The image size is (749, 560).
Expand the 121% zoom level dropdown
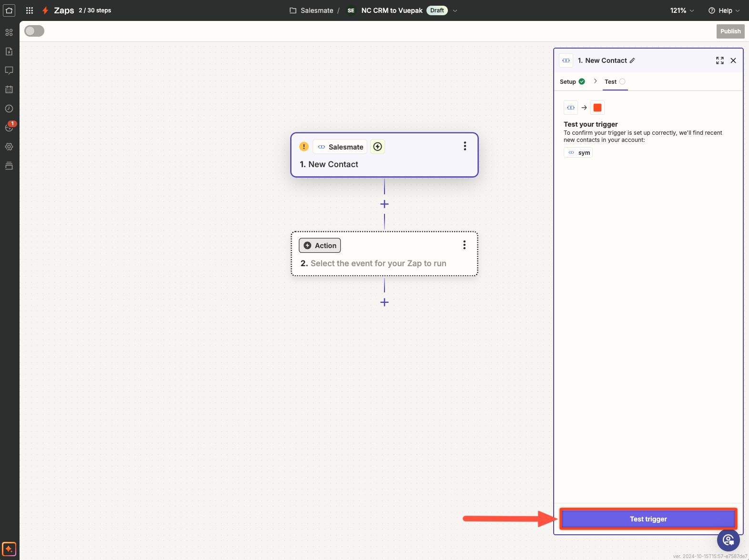[682, 10]
